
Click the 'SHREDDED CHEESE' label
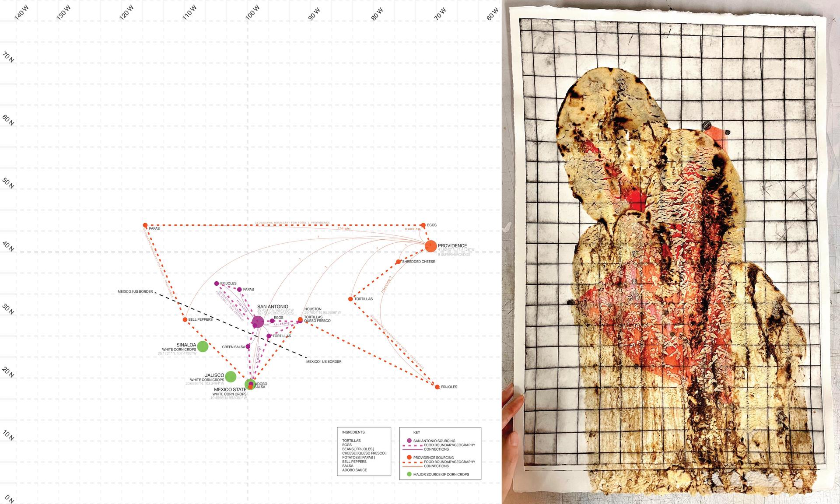pos(419,262)
